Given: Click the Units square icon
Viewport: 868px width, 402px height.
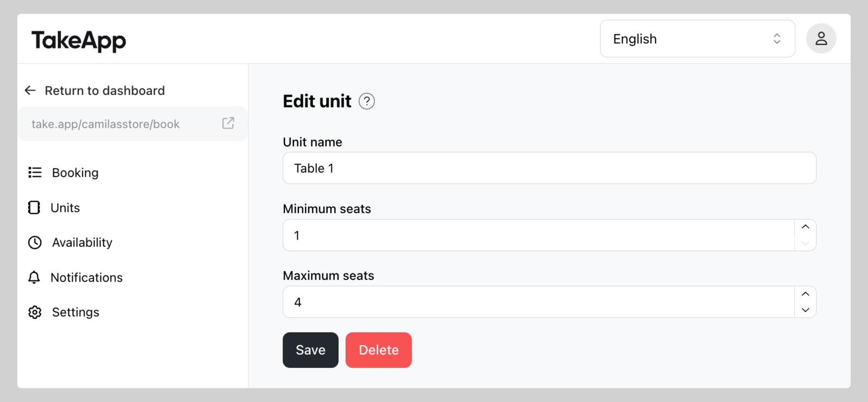Looking at the screenshot, I should point(34,208).
